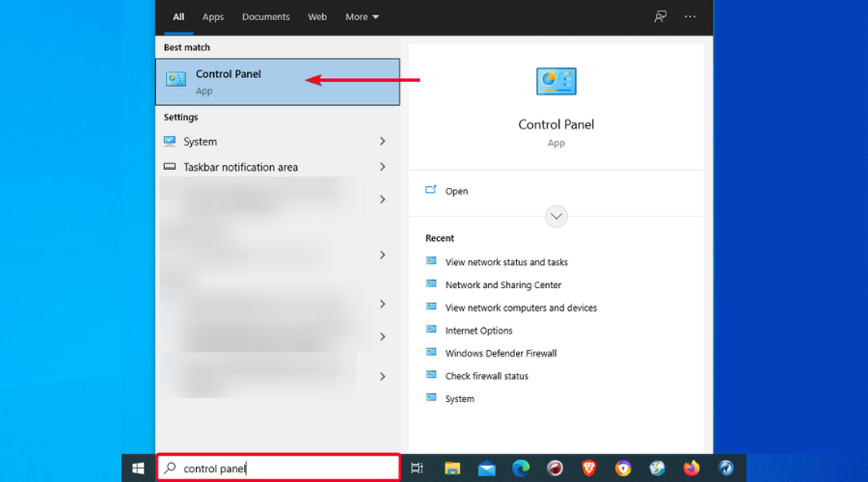Open recent Windows Defender Firewall
The width and height of the screenshot is (868, 482).
(x=501, y=353)
